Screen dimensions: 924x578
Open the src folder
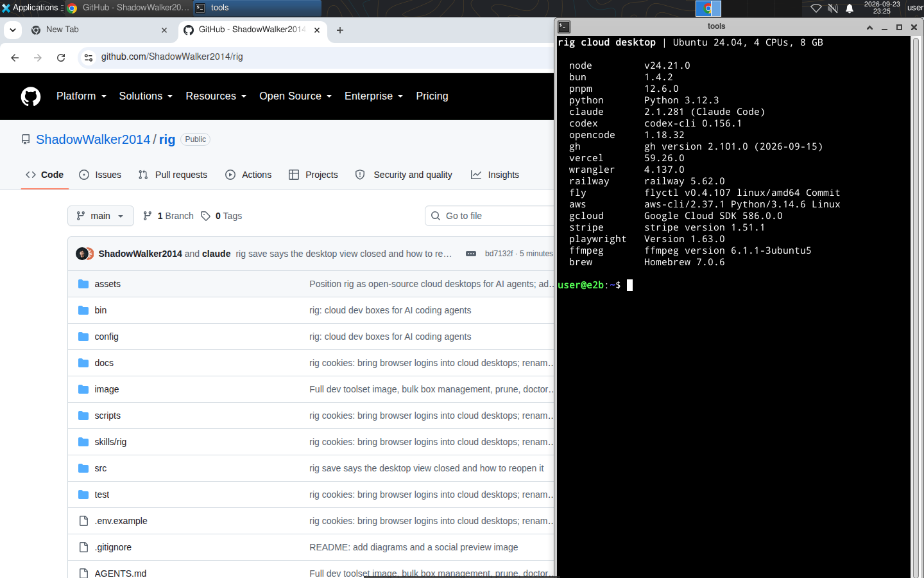click(101, 468)
